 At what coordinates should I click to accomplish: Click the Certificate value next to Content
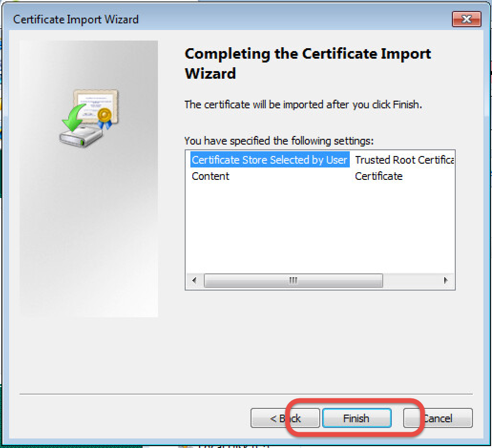tap(378, 176)
